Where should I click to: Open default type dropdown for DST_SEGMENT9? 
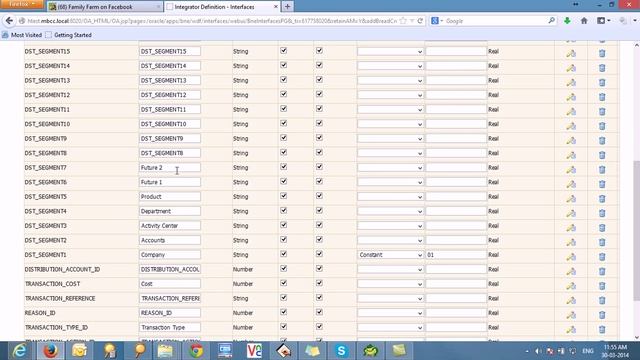coord(390,139)
